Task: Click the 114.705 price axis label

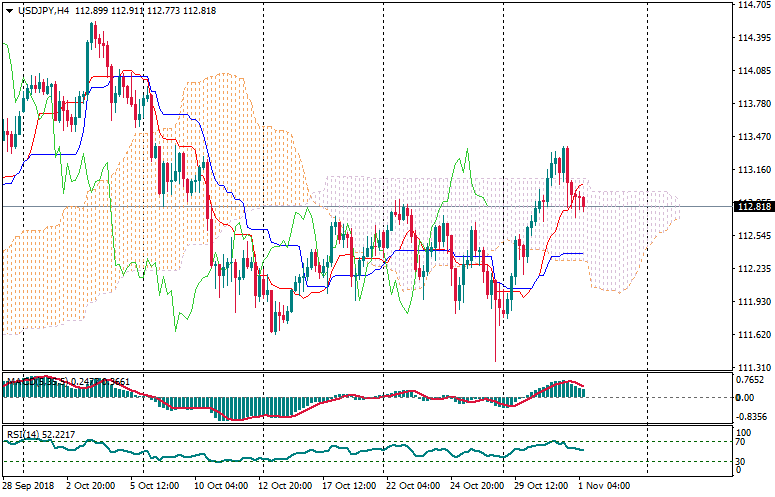Action: (x=752, y=5)
